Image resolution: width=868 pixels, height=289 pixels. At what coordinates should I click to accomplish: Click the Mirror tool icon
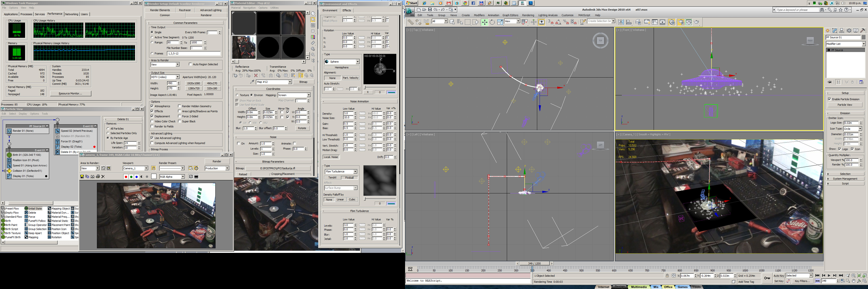coord(621,22)
